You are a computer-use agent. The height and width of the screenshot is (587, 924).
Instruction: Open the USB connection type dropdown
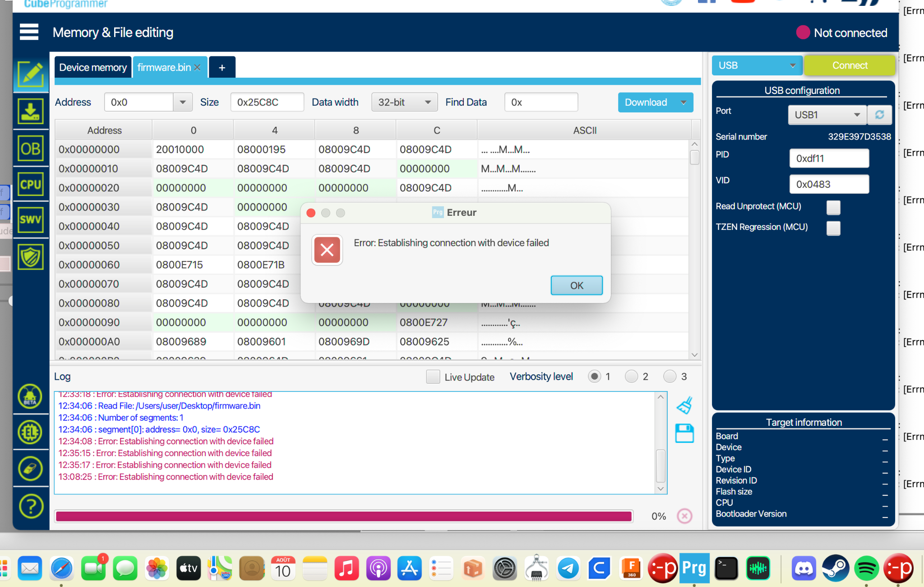tap(757, 65)
